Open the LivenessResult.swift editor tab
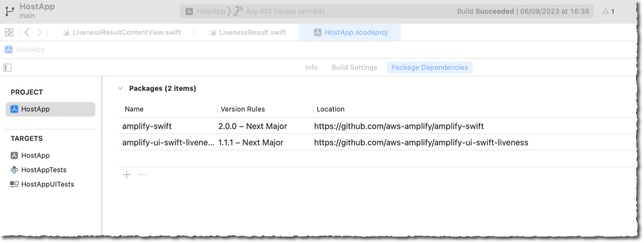 click(248, 32)
